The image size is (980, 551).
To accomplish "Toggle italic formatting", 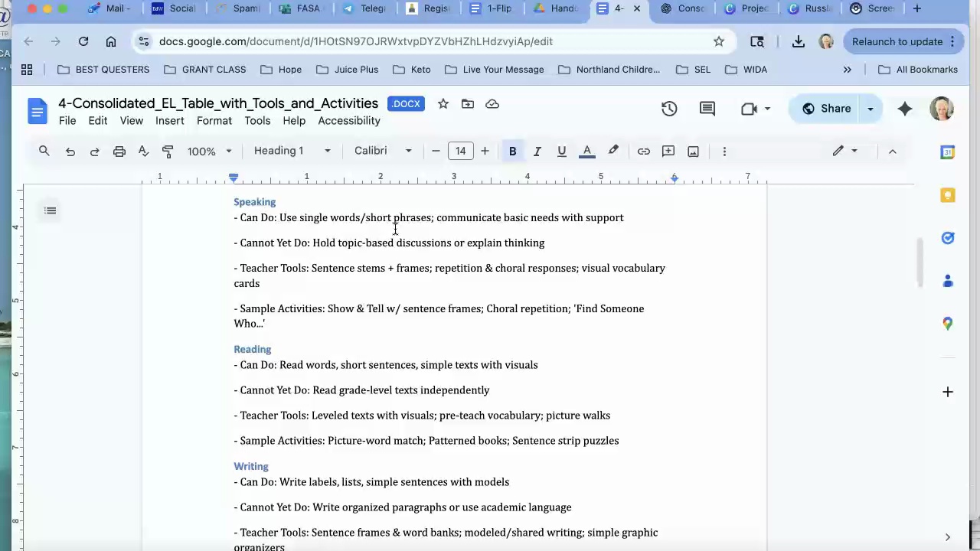I will (x=537, y=152).
